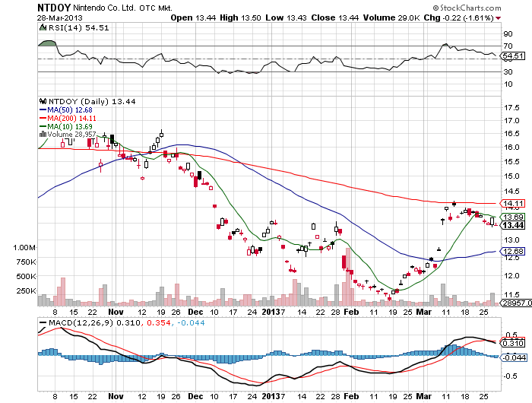Click the 14.5 price axis label
Screen dimensions: 532x403
[511, 192]
